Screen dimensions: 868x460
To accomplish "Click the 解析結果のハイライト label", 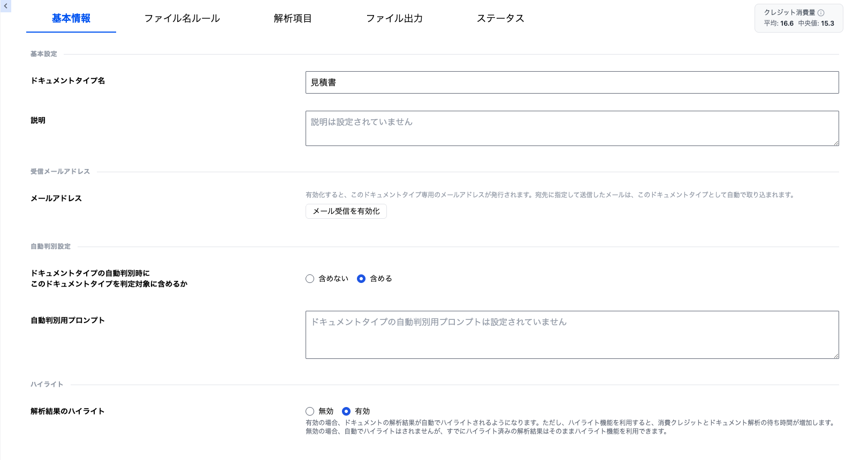I will coord(67,411).
